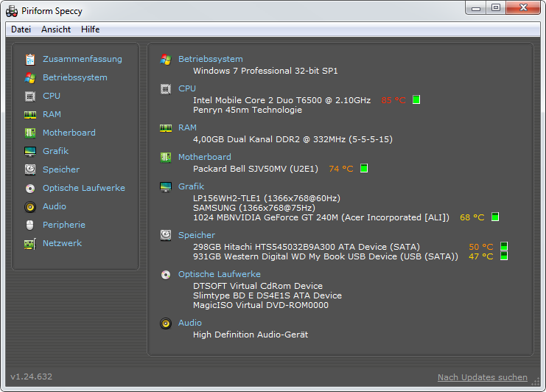Click the text Windows 7 Professional 32-bit SP1
Screen dimensions: 546x392
click(265, 71)
